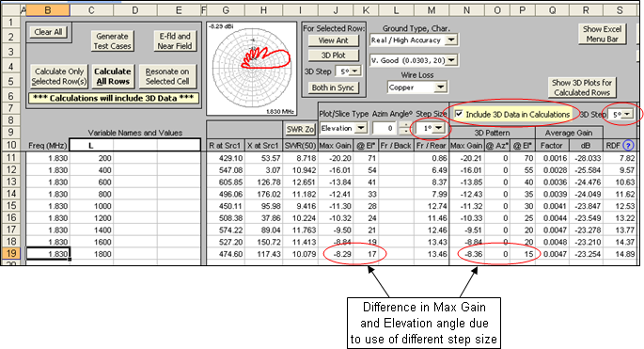Click the SWR Zoom button
644x349 pixels.
(x=300, y=129)
